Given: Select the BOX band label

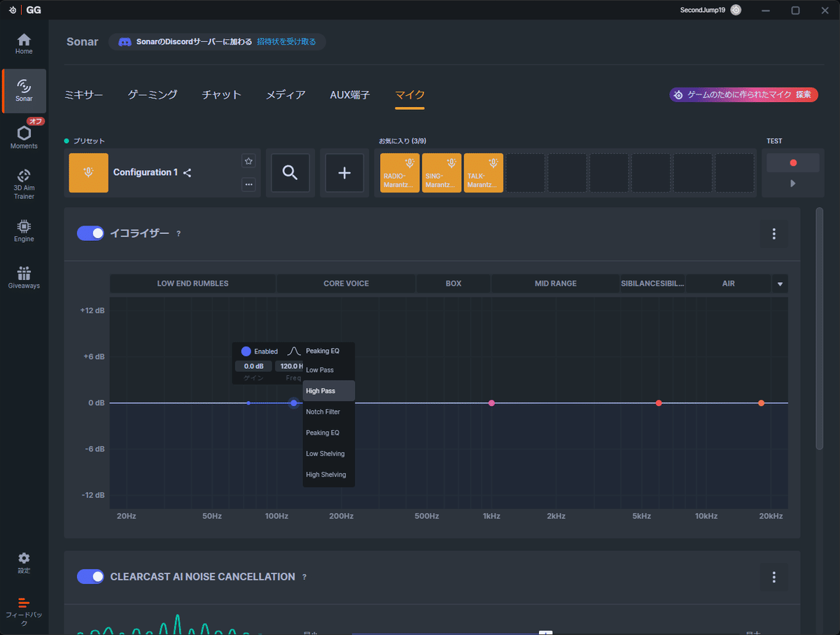Looking at the screenshot, I should (x=454, y=284).
